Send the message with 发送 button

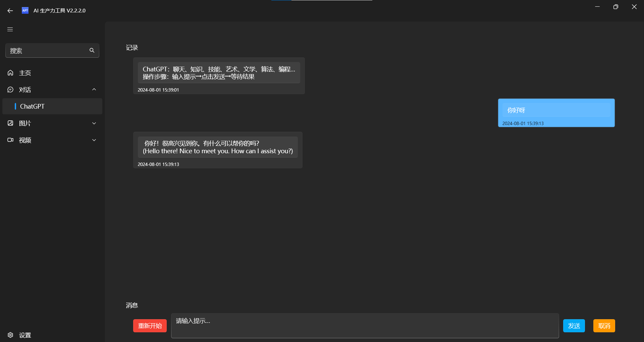point(574,326)
